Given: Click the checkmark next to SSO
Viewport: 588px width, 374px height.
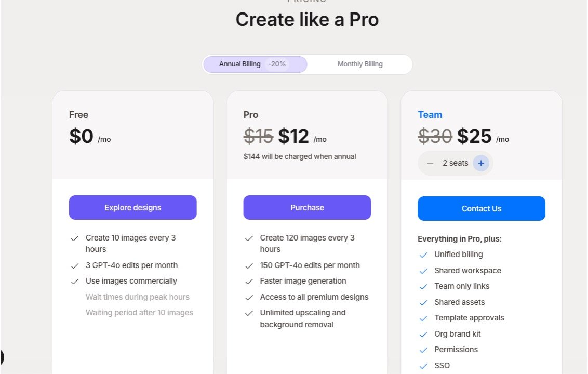Looking at the screenshot, I should [x=423, y=366].
